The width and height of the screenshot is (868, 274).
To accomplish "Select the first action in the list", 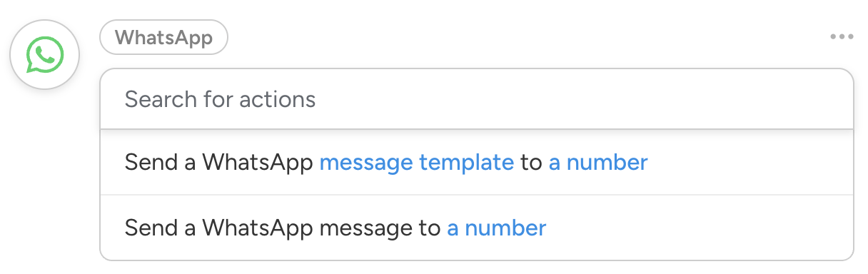I will (477, 162).
